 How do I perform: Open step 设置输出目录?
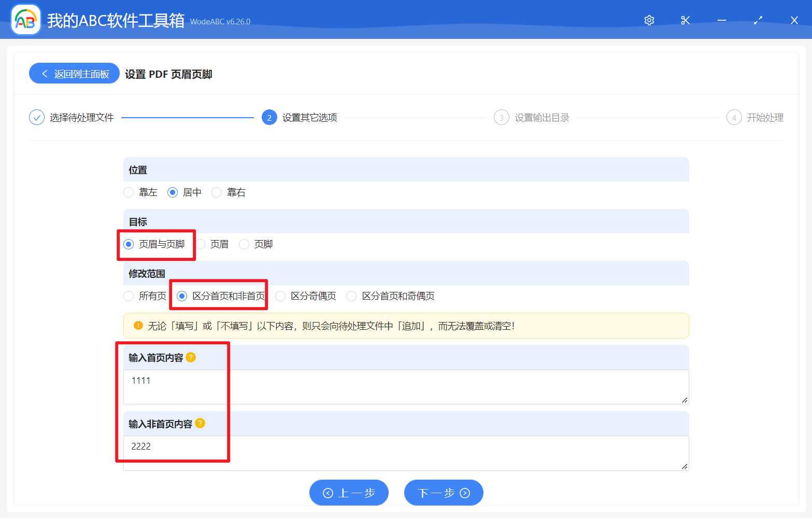[542, 118]
